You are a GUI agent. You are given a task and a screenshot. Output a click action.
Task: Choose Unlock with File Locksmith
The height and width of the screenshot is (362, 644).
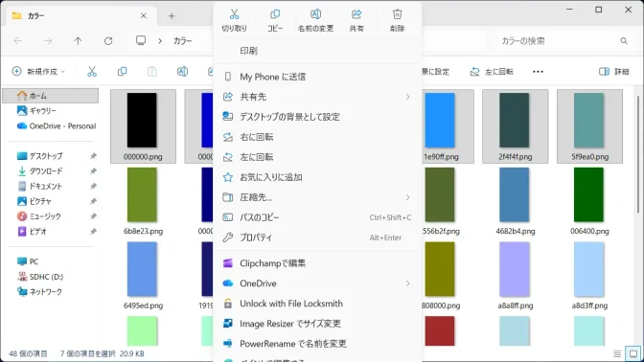click(317, 304)
